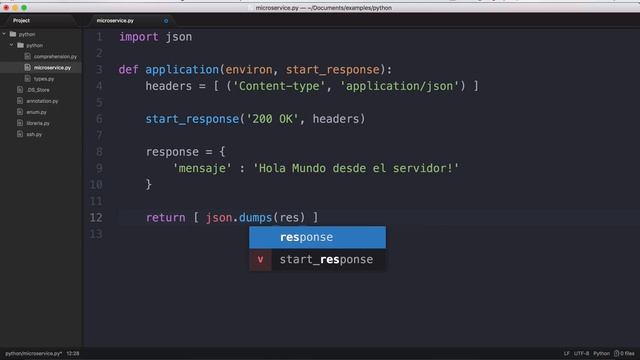Screen dimensions: 640x360
Task: Click the green macOS zoom button
Action: click(24, 8)
